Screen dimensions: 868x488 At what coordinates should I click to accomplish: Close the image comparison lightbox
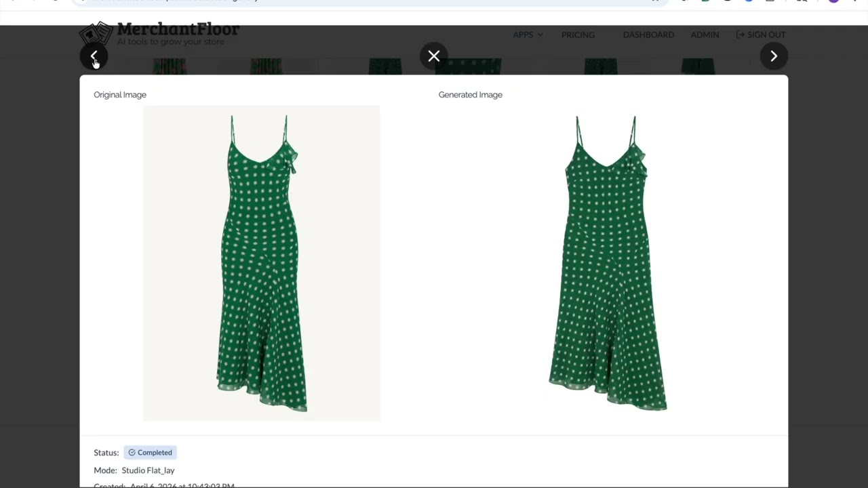(434, 56)
